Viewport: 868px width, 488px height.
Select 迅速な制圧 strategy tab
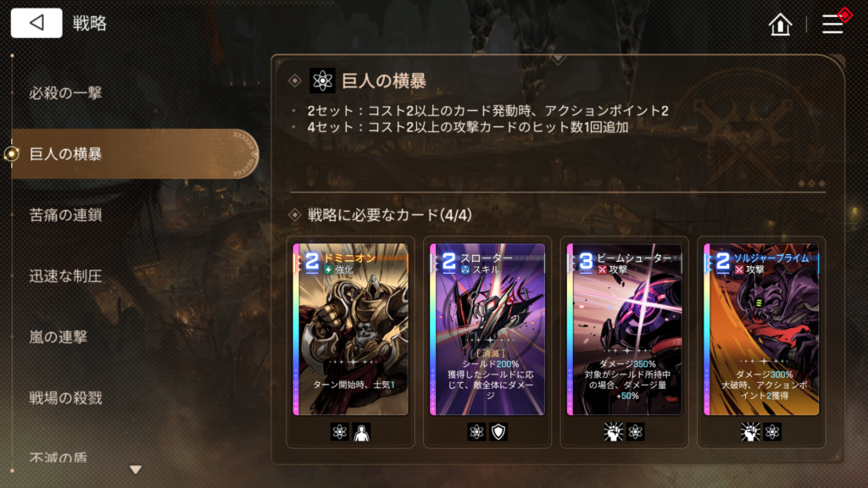65,275
